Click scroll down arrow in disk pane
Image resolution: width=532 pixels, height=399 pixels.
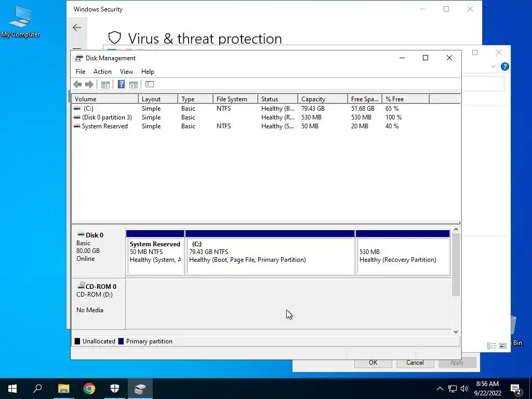tap(456, 332)
